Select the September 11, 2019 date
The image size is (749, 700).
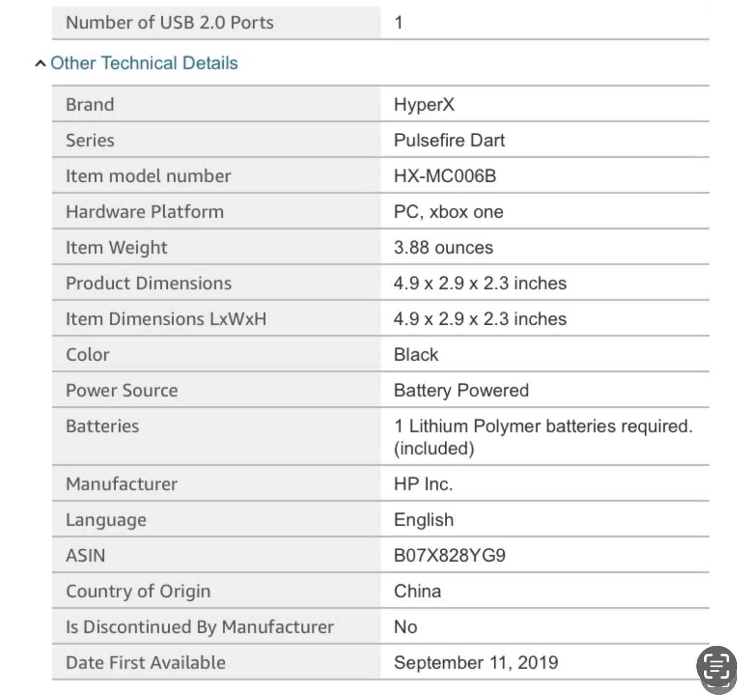(475, 662)
